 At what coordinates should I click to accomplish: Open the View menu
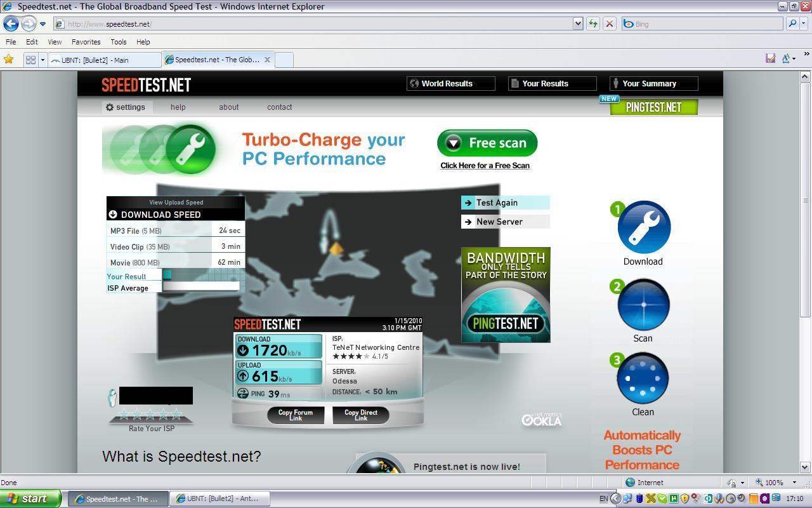click(x=55, y=42)
